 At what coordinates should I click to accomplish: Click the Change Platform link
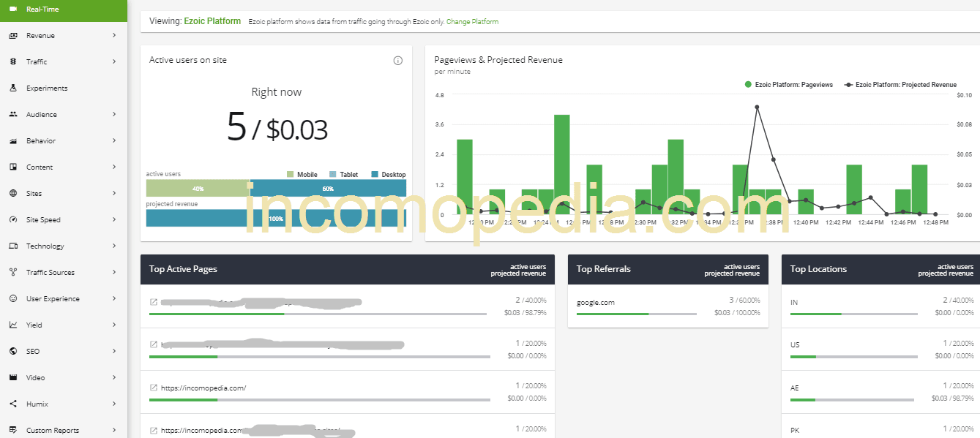click(472, 21)
